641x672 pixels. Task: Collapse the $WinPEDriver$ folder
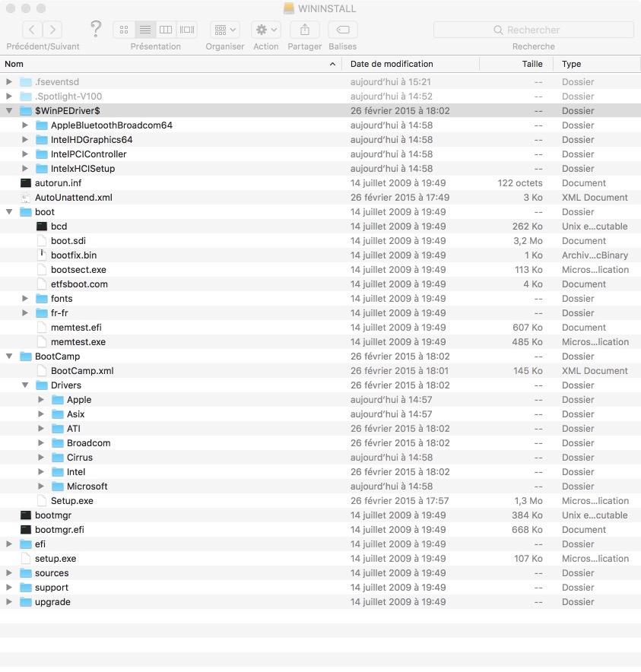pyautogui.click(x=9, y=111)
